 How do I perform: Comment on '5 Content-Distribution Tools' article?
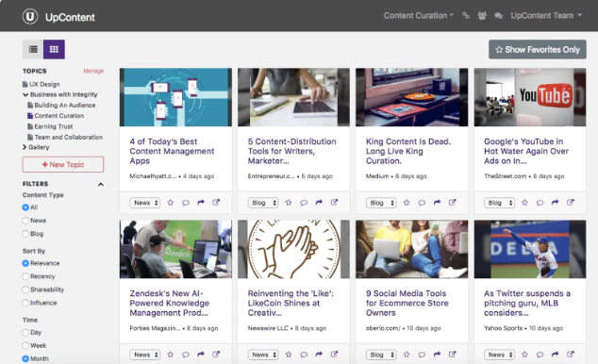[x=304, y=203]
